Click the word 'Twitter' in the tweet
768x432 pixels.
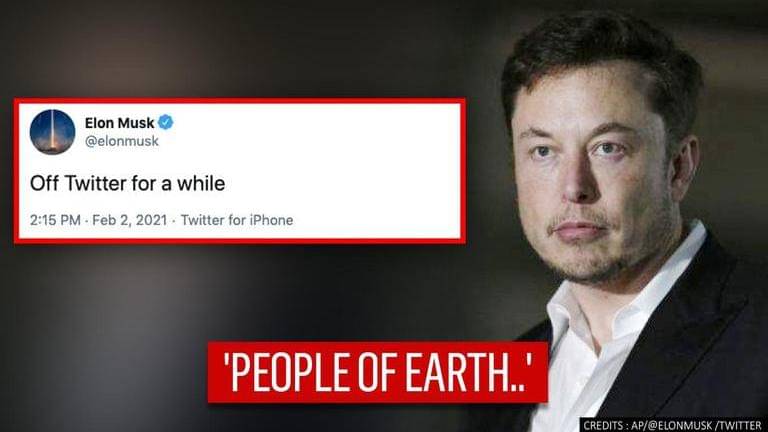(96, 184)
